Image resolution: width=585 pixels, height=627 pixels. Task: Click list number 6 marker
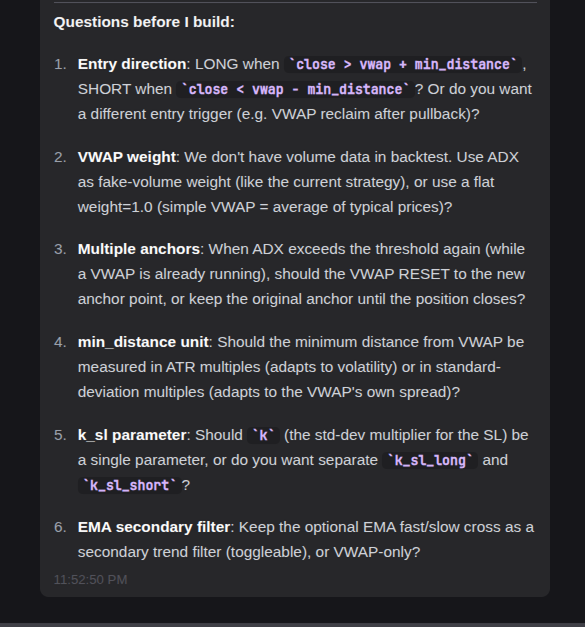click(x=60, y=527)
